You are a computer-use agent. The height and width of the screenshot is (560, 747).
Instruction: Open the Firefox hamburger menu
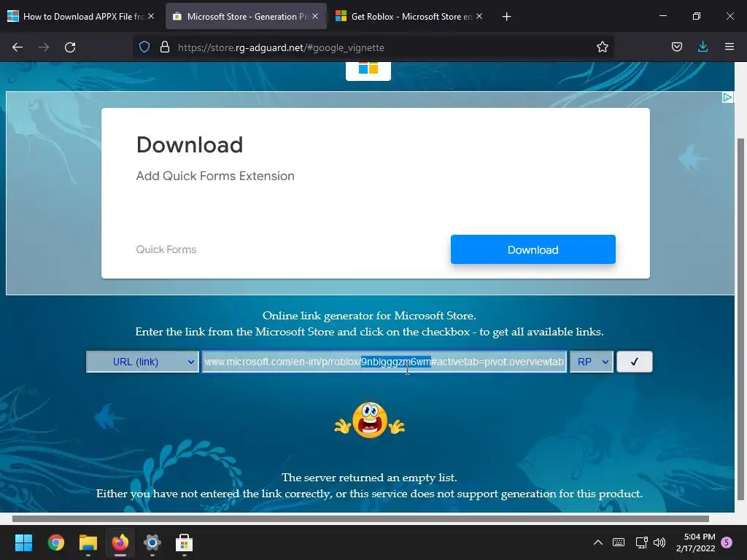[x=729, y=47]
